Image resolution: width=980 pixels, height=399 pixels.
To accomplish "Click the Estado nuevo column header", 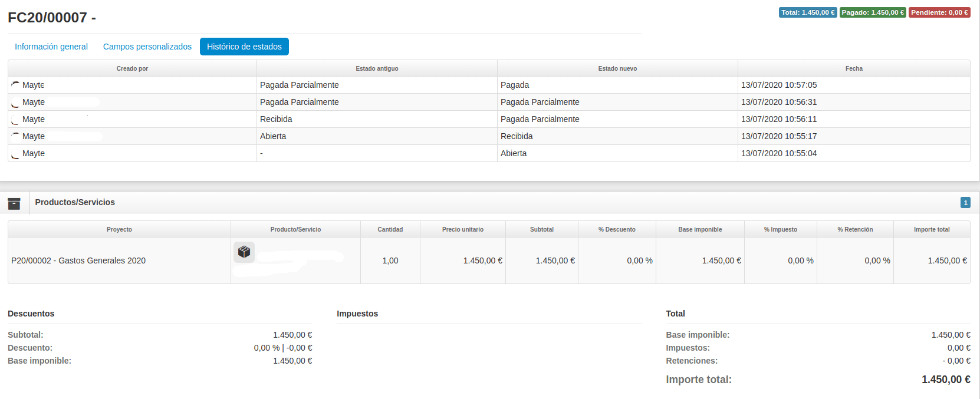I will click(617, 68).
